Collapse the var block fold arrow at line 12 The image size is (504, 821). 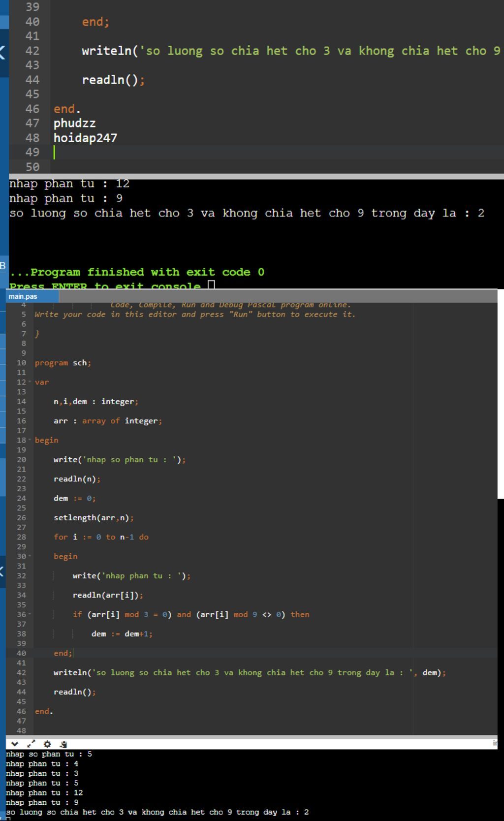coord(30,382)
